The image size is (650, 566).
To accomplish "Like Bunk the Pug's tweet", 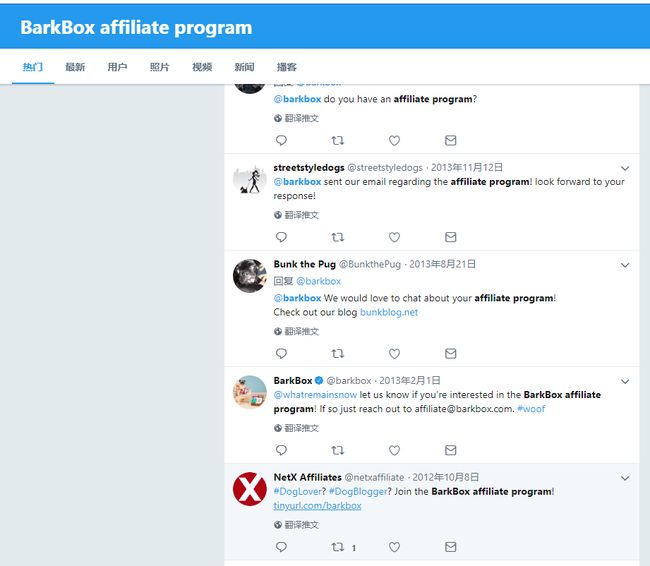I will pyautogui.click(x=394, y=354).
